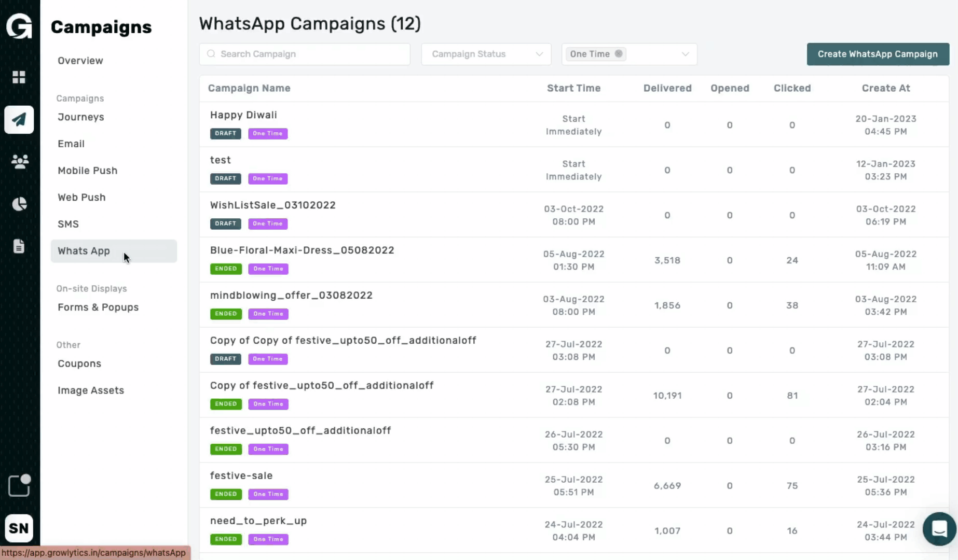Click the Search Campaign input field
This screenshot has height=560, width=958.
pyautogui.click(x=305, y=54)
